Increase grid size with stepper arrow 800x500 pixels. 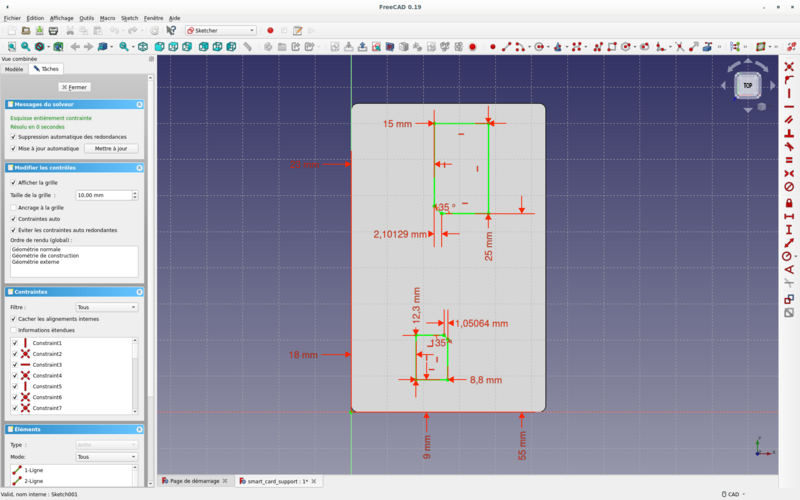[x=135, y=193]
